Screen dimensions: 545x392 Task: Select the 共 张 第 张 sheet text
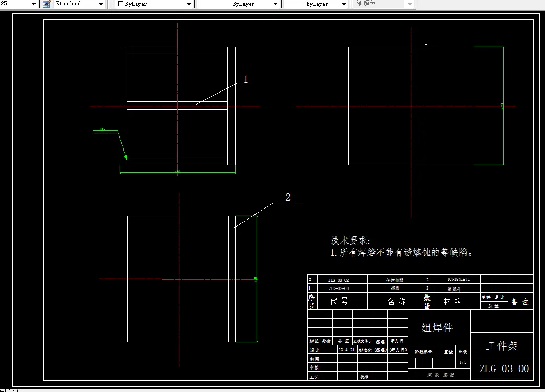440,375
